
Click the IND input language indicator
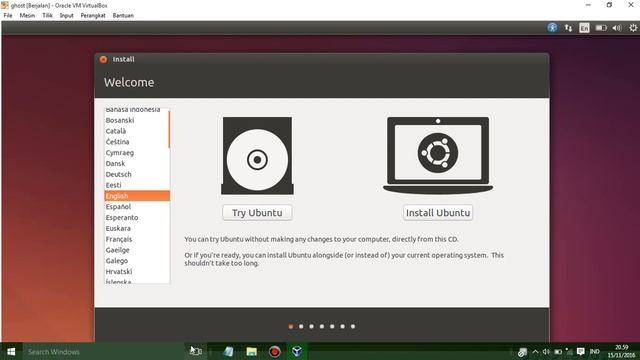[x=595, y=351]
